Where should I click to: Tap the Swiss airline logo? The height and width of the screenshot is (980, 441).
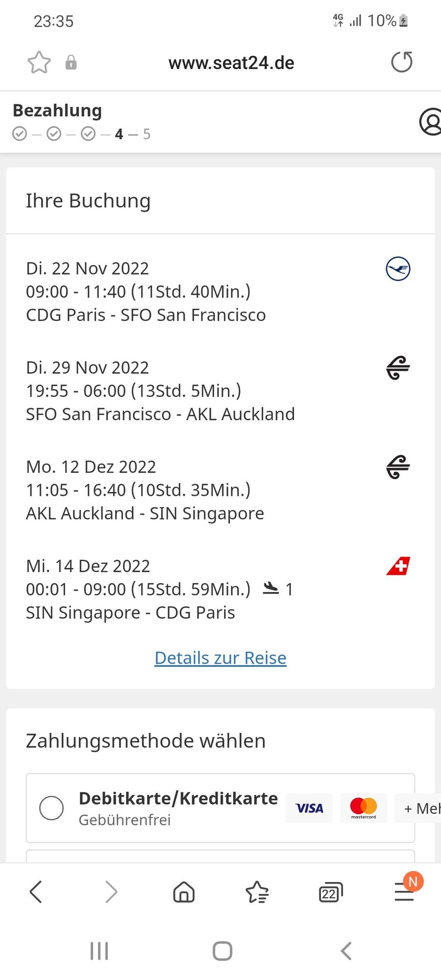(x=398, y=566)
